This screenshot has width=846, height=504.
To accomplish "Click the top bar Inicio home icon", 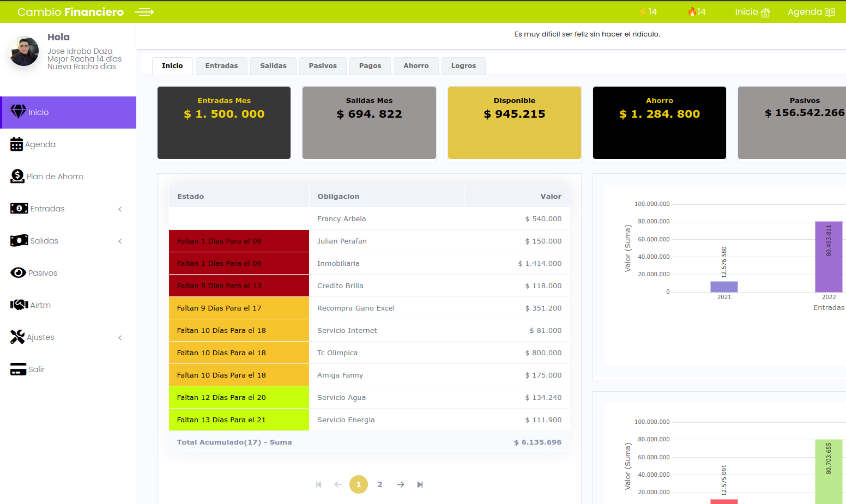I will tap(765, 13).
